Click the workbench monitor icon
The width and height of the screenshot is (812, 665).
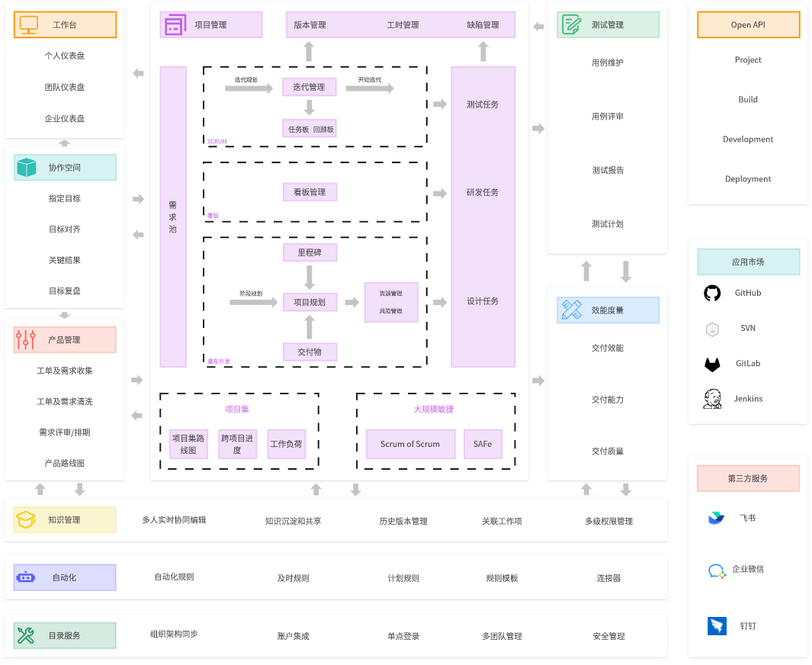28,25
